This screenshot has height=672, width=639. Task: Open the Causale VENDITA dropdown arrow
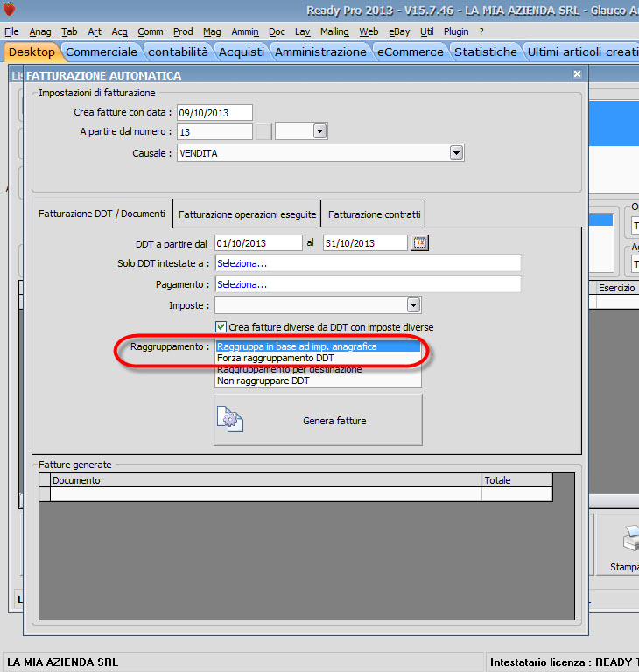(x=456, y=152)
